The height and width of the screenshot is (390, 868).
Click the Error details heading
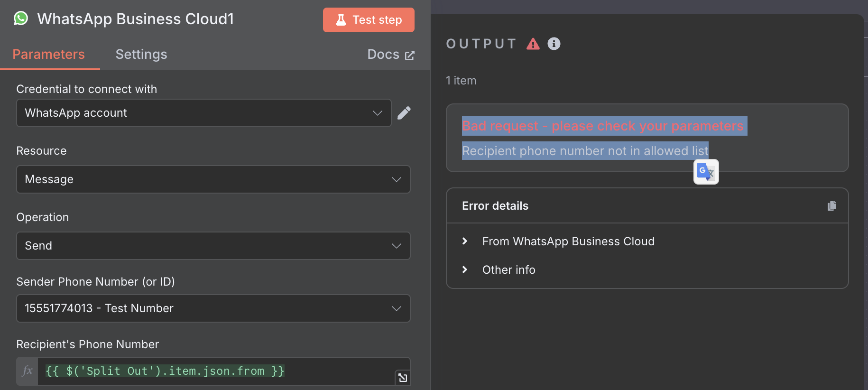(x=495, y=206)
